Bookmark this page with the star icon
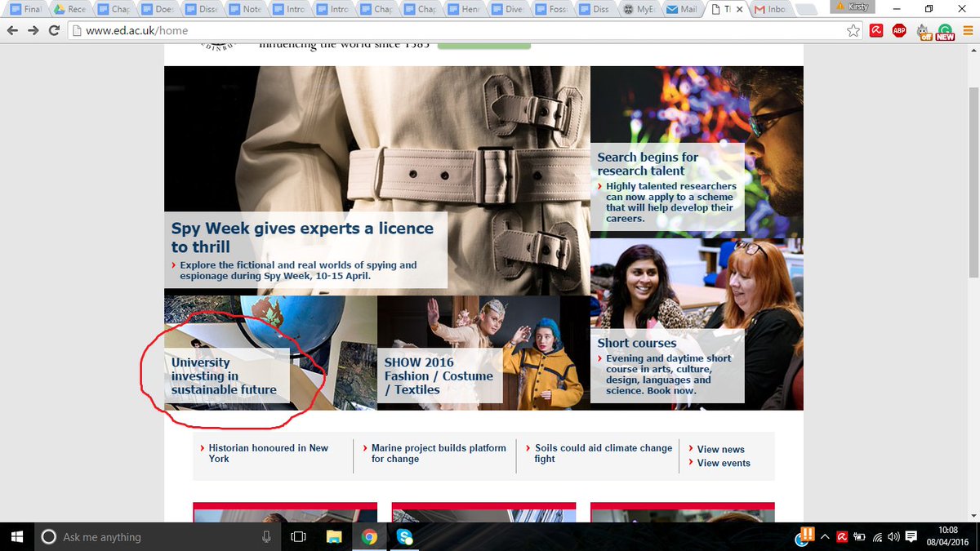This screenshot has height=551, width=980. coord(853,31)
